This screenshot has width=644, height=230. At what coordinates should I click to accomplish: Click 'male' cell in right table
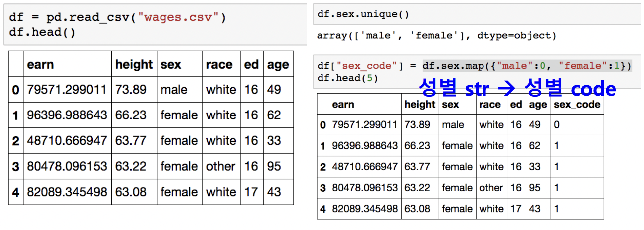click(x=453, y=125)
